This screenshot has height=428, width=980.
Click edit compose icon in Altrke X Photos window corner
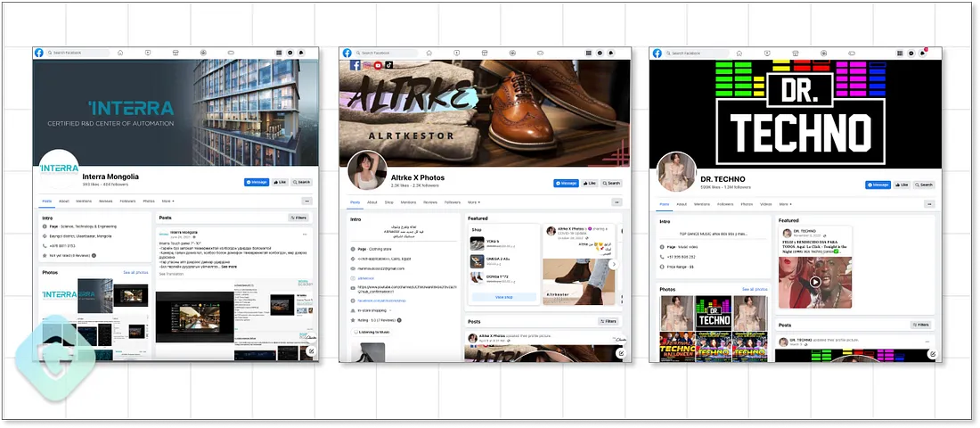click(621, 353)
